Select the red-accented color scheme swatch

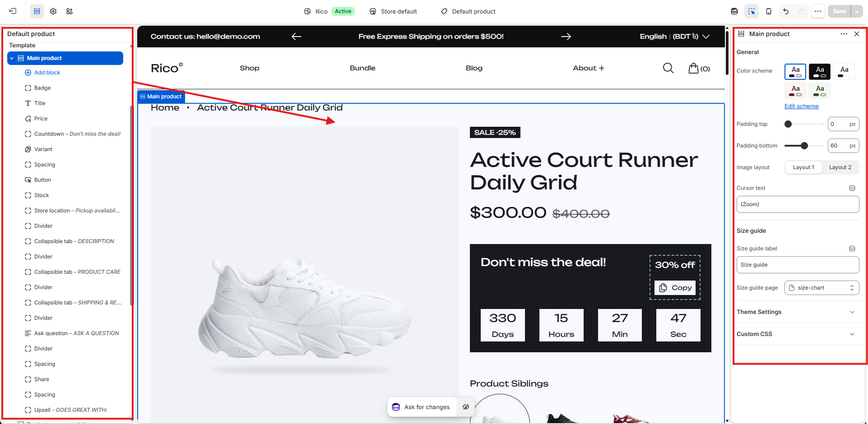coord(795,91)
